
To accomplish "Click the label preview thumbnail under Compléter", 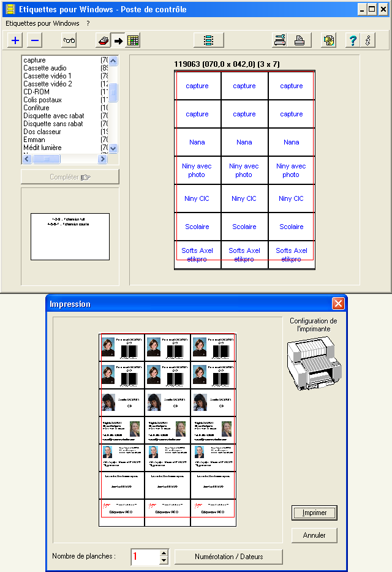I will 70,237.
